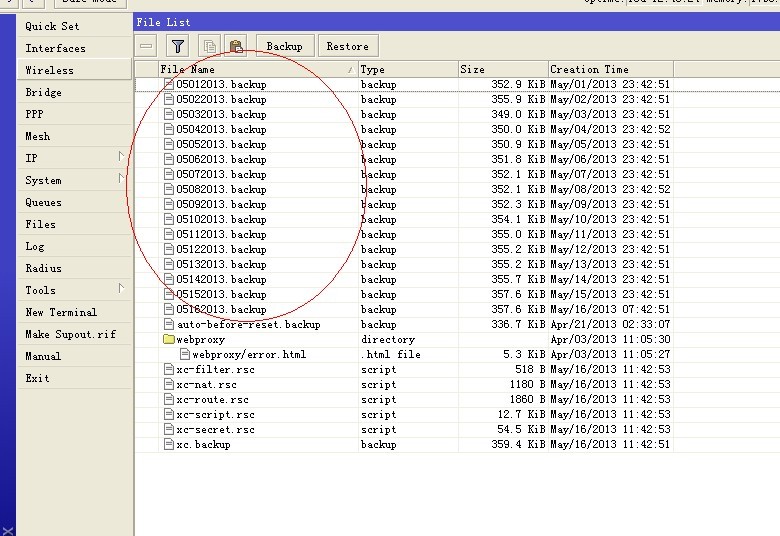Select xc.backup file
The height and width of the screenshot is (536, 780).
click(x=203, y=444)
